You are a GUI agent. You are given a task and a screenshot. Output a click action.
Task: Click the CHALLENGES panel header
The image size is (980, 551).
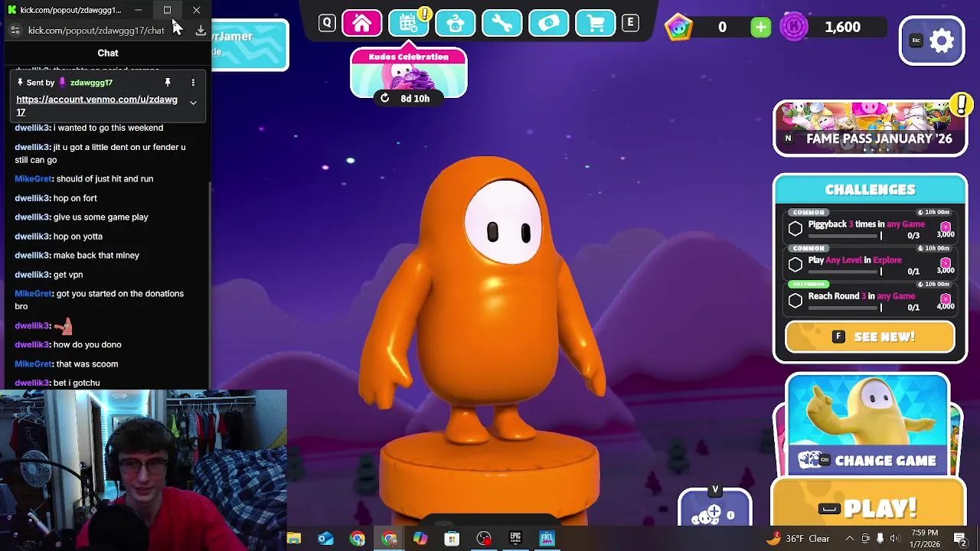pos(870,190)
